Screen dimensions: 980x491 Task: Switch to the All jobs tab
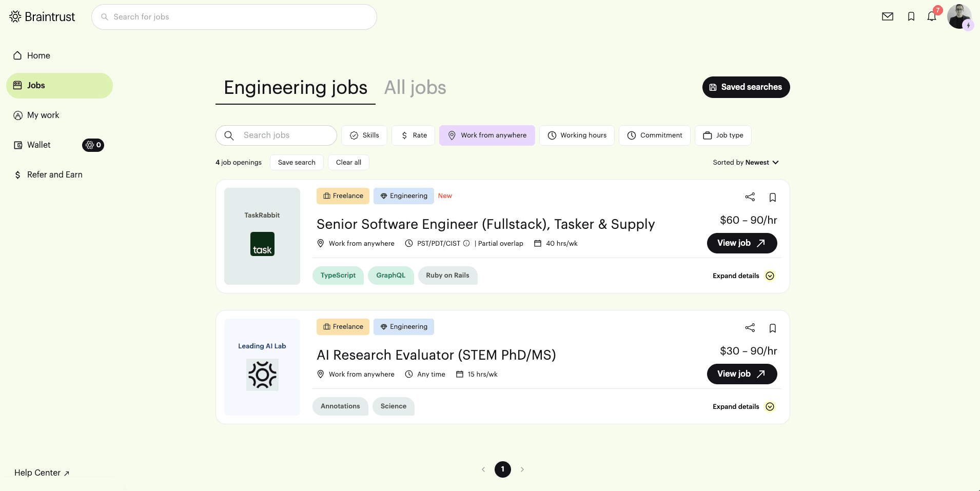415,88
